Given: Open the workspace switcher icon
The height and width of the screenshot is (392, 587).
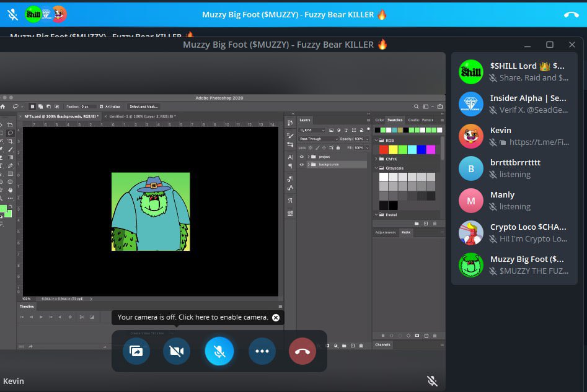Looking at the screenshot, I should tap(426, 107).
